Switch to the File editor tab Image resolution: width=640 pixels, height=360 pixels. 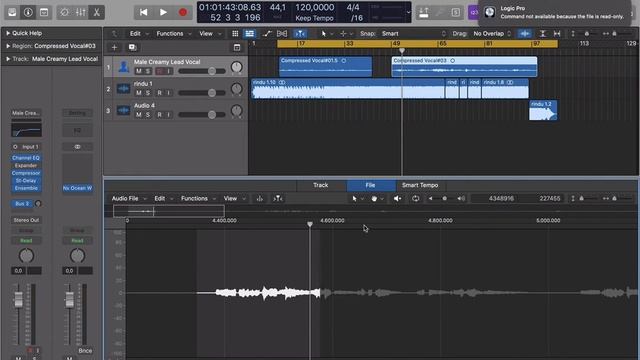370,185
